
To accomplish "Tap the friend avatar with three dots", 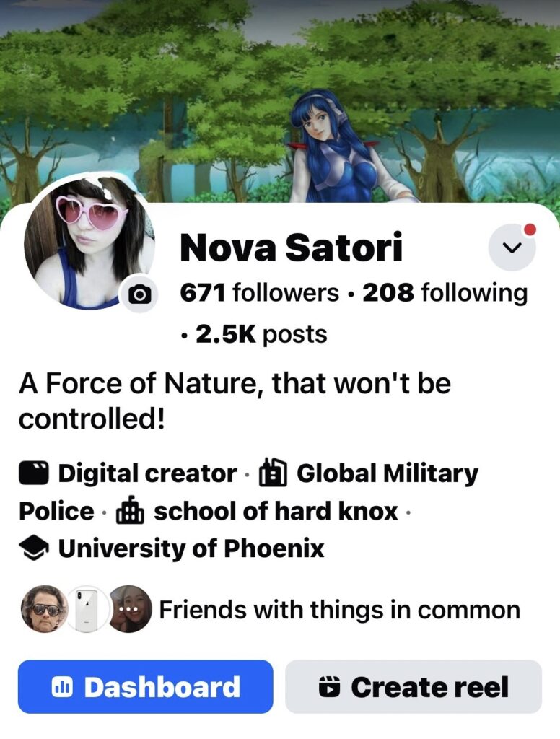I will [128, 609].
